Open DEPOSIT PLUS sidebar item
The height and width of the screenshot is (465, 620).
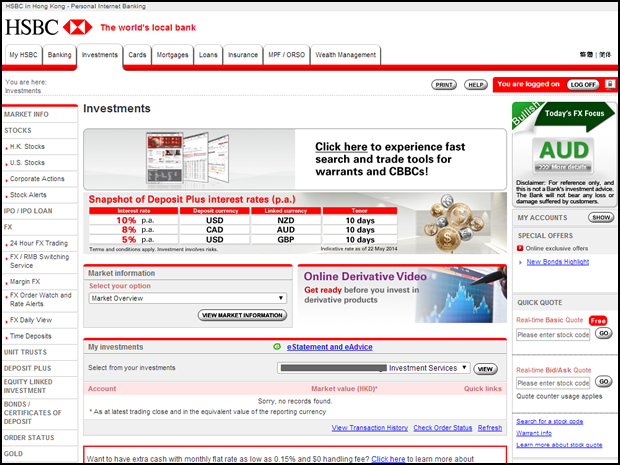pyautogui.click(x=40, y=369)
